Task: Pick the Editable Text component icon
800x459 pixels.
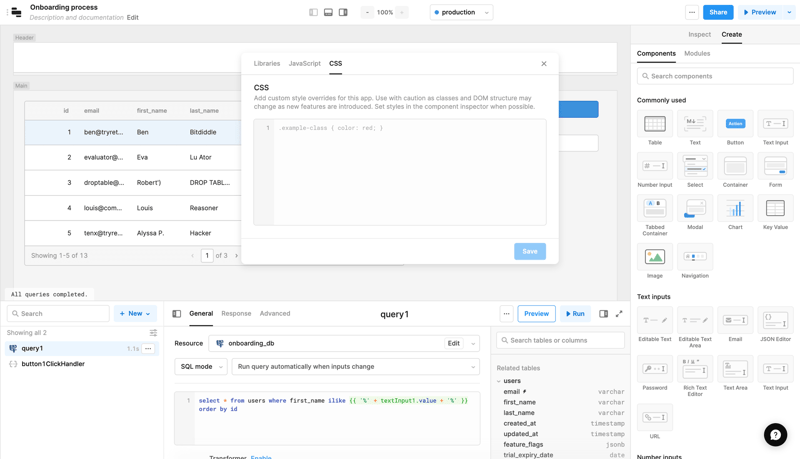Action: tap(655, 320)
